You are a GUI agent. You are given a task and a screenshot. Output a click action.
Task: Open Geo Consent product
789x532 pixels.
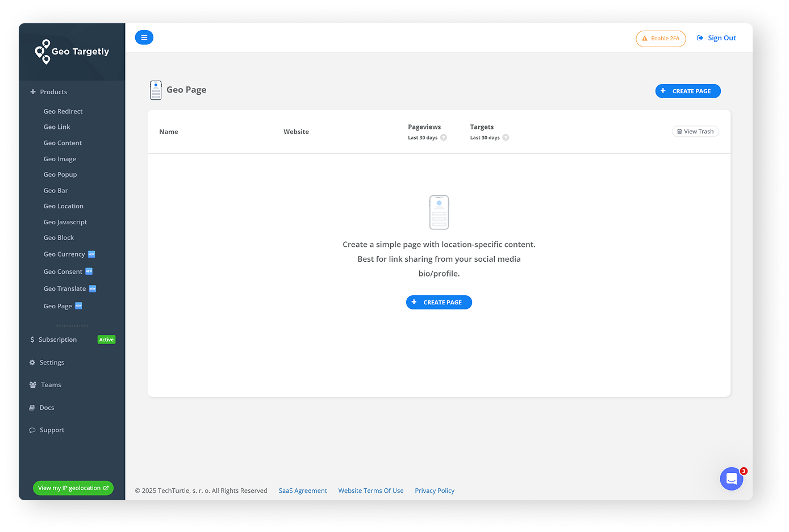(x=63, y=271)
